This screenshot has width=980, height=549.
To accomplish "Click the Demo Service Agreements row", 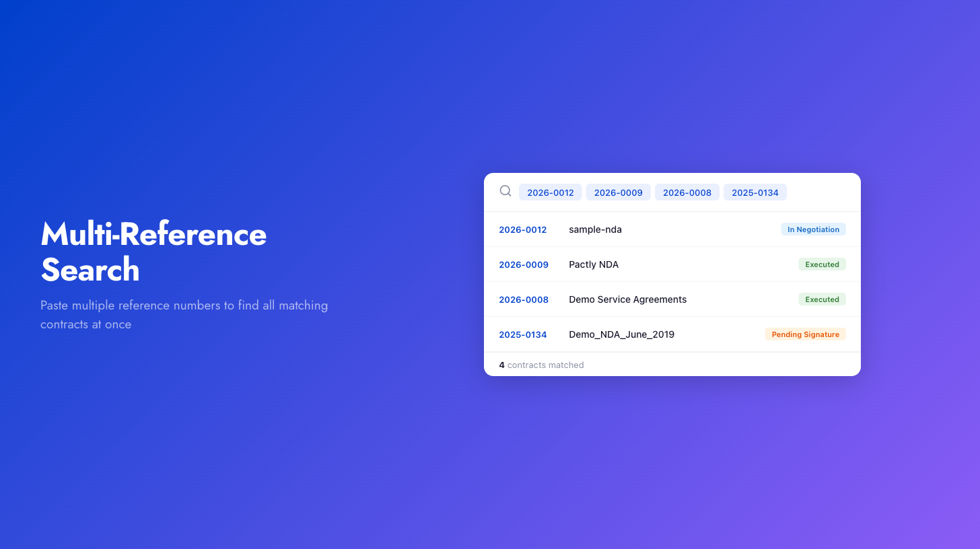I will pos(627,299).
